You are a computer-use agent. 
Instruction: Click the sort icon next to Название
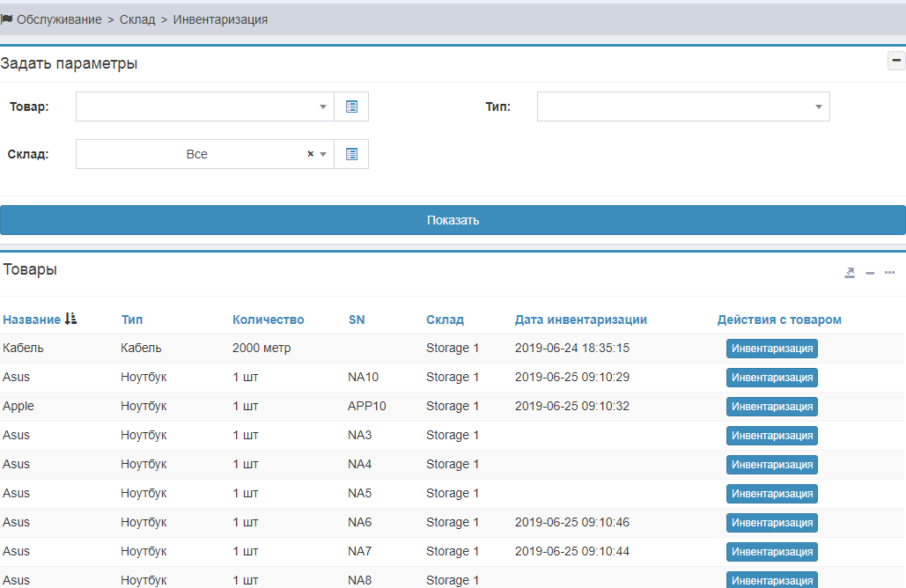pyautogui.click(x=71, y=320)
